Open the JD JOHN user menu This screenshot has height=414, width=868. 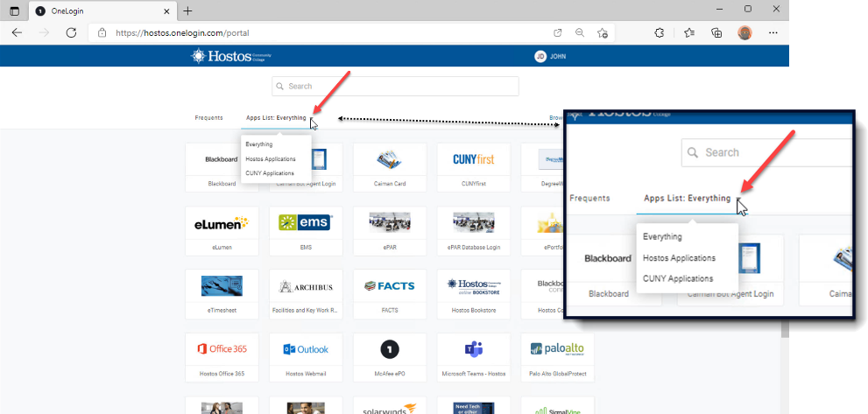point(550,56)
